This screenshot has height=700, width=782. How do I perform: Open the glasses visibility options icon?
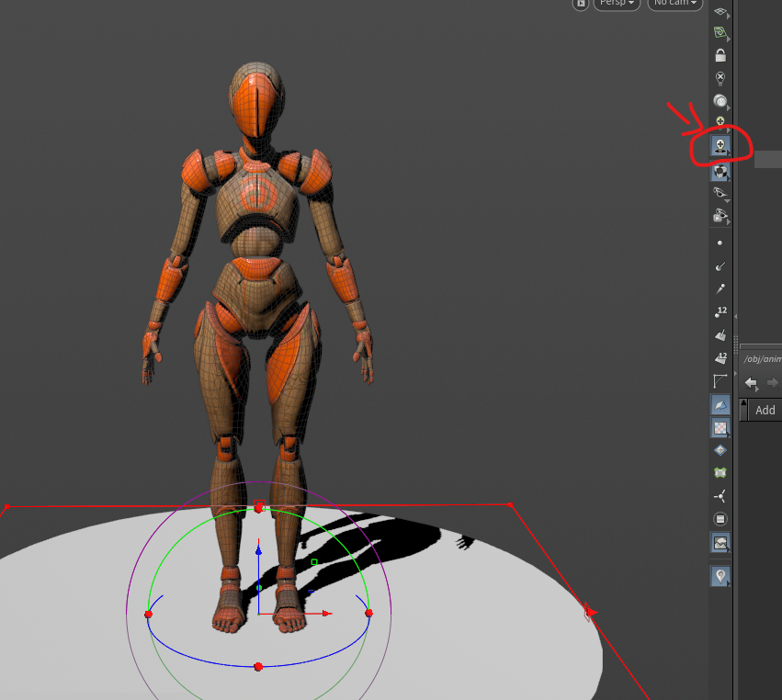(720, 193)
